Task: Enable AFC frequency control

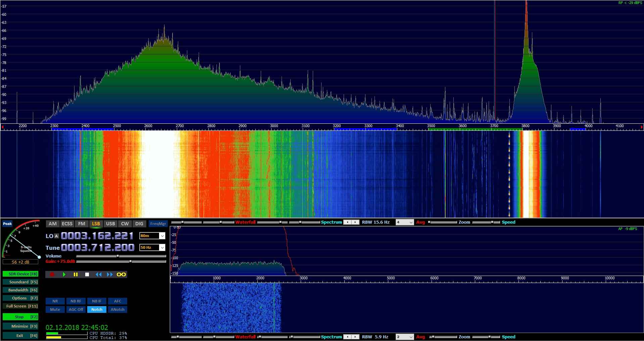Action: point(117,301)
